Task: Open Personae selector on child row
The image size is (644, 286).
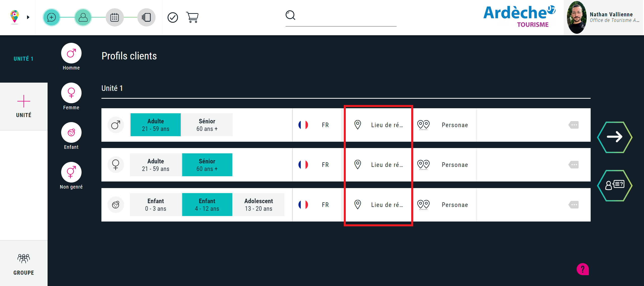Action: tap(444, 205)
